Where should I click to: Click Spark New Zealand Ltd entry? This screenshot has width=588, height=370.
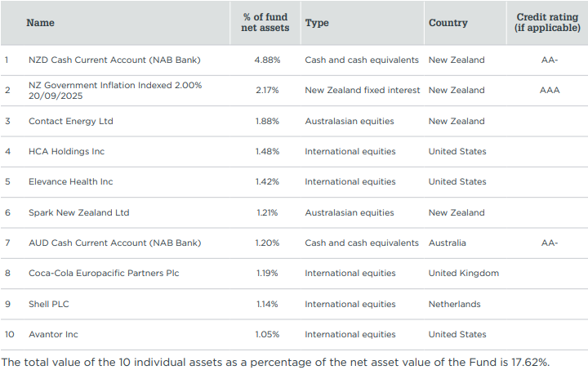point(78,212)
